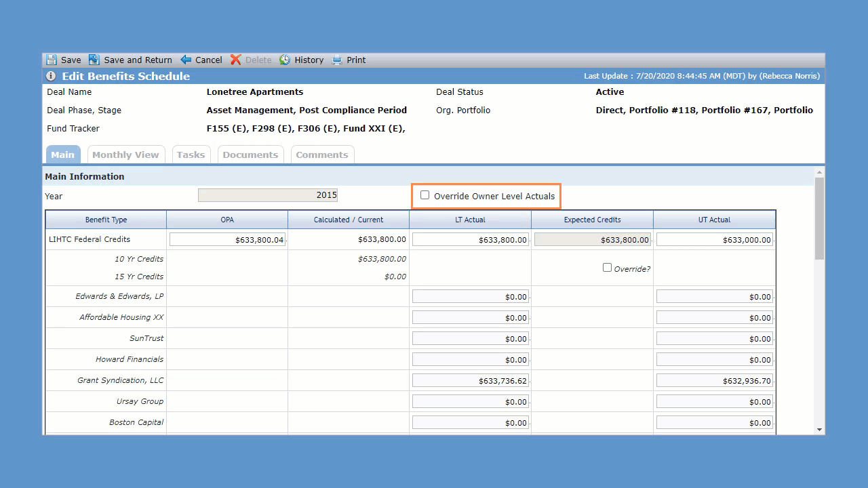The height and width of the screenshot is (488, 868).
Task: Click the Cancel blue arrow icon
Action: 186,60
